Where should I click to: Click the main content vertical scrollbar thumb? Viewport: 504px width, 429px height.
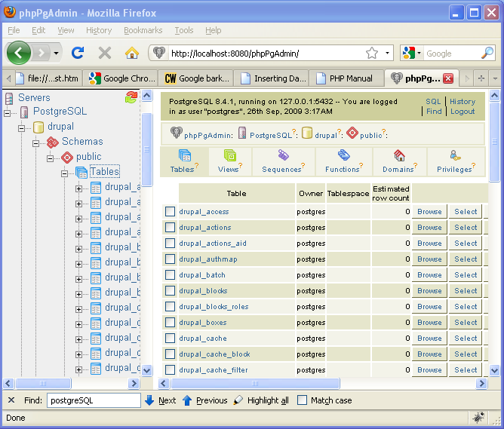(x=495, y=142)
